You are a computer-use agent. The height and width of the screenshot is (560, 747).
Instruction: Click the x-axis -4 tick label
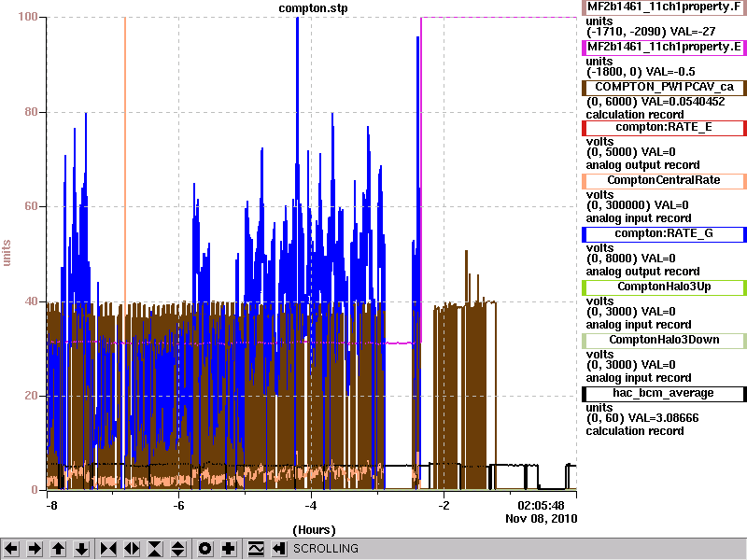311,506
